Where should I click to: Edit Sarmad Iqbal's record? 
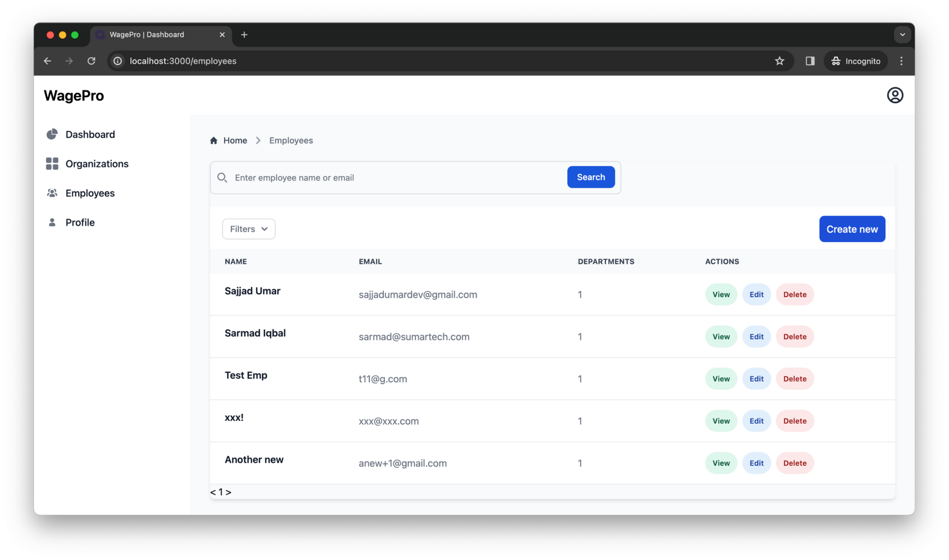(756, 336)
